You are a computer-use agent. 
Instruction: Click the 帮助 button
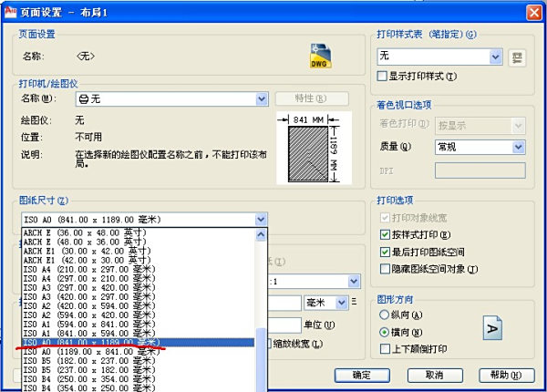click(507, 376)
